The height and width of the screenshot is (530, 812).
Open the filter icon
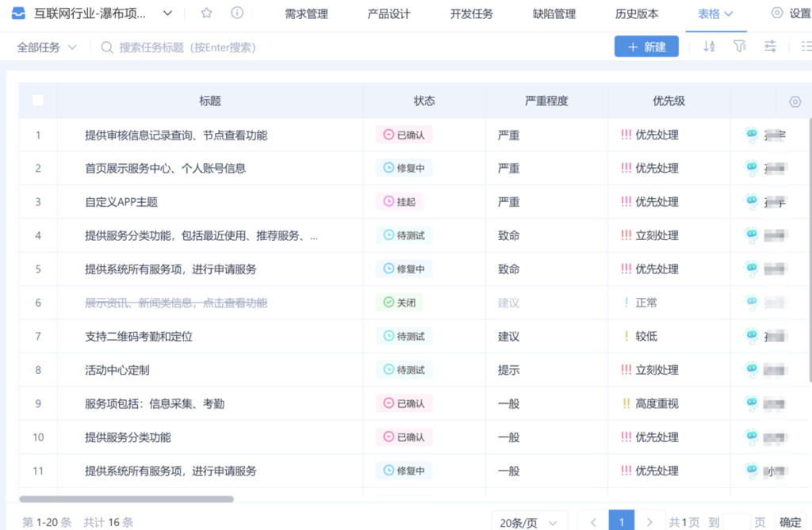pos(740,47)
